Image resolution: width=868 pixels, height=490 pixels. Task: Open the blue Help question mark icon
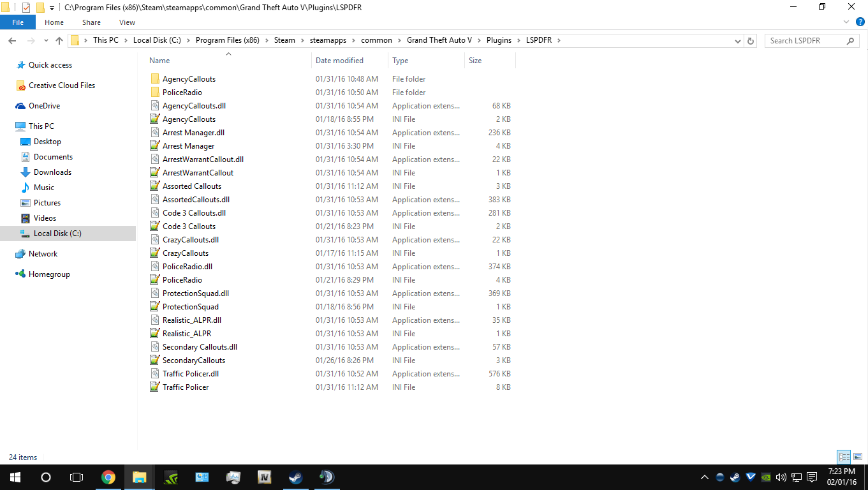click(x=860, y=22)
